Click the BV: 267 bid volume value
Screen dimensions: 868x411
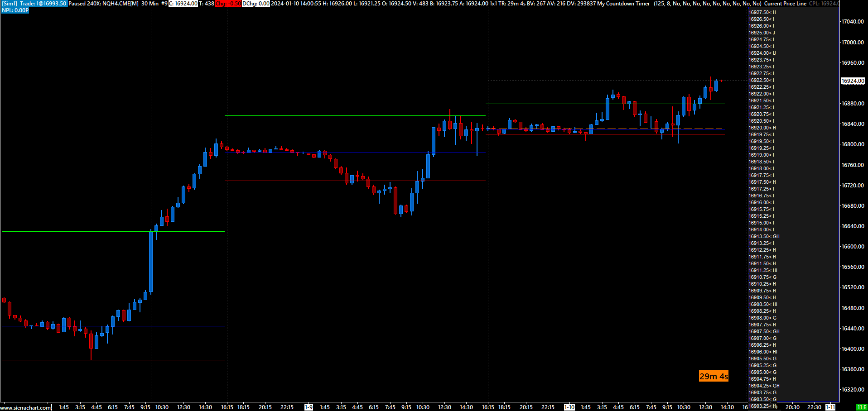(x=536, y=4)
